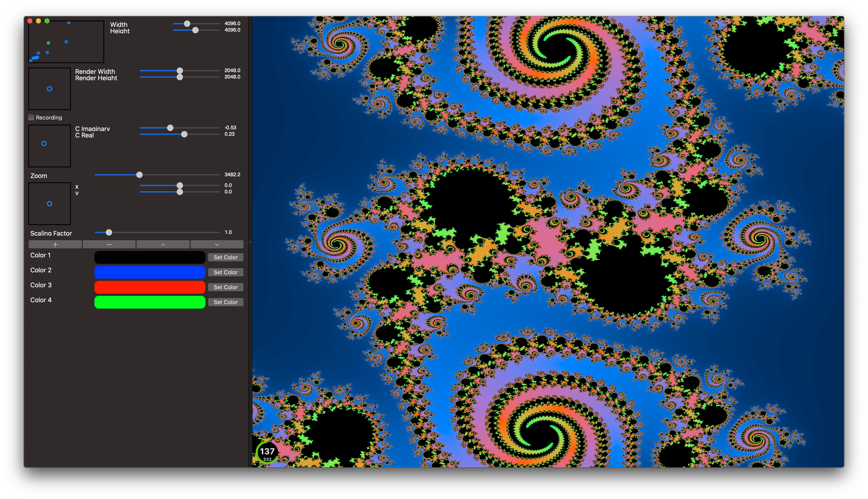The width and height of the screenshot is (868, 499).
Task: Click the plus icon button below Scaling Factor
Action: pyautogui.click(x=55, y=244)
